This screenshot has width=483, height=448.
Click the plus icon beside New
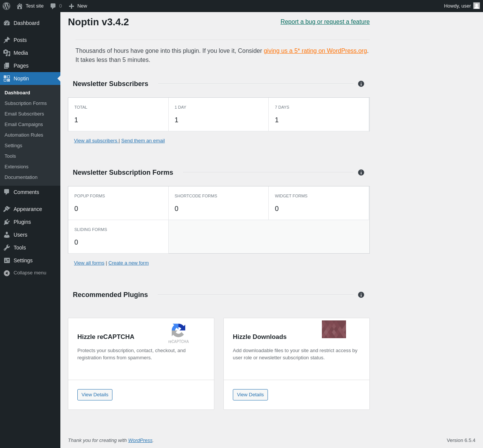(71, 6)
